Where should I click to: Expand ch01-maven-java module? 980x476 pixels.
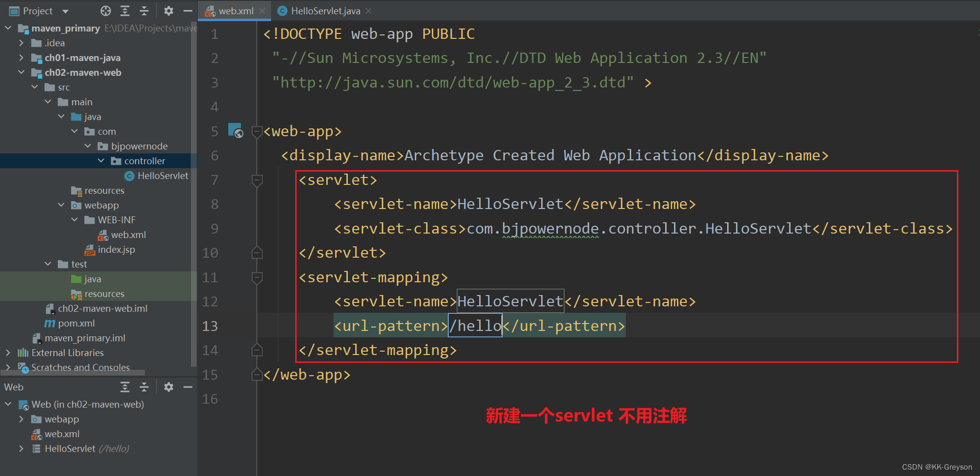(21, 58)
